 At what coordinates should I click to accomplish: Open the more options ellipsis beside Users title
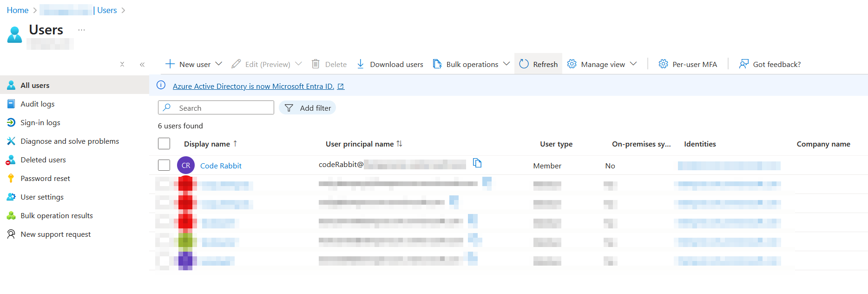pos(81,30)
